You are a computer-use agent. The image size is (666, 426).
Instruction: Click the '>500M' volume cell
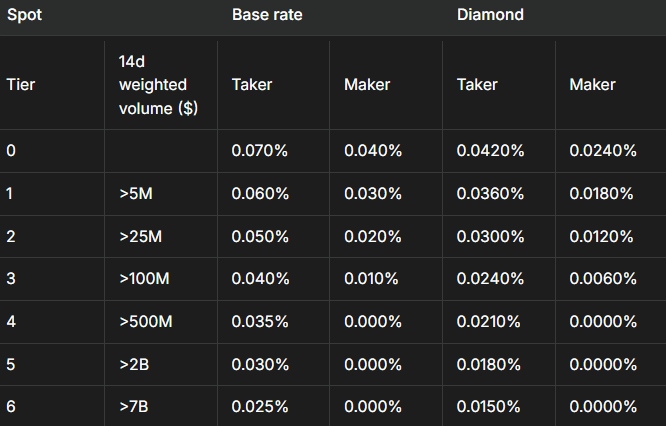click(x=146, y=322)
